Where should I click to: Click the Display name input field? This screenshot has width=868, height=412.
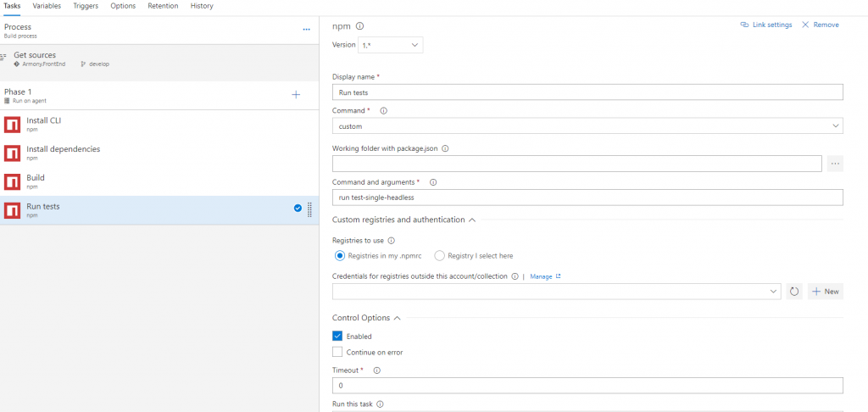coord(587,92)
